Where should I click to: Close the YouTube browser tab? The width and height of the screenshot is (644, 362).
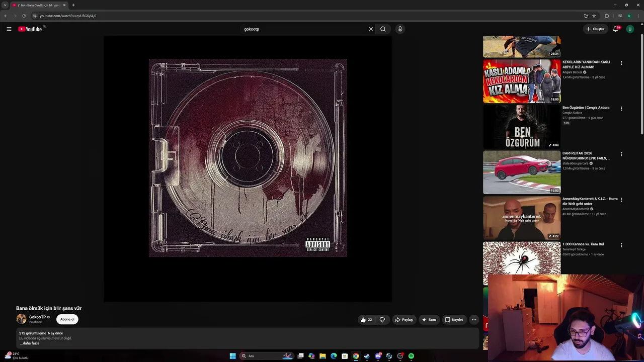[x=64, y=5]
